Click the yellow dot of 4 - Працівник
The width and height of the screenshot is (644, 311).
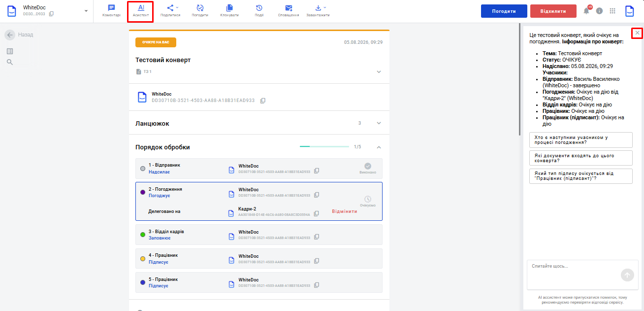[x=143, y=259]
